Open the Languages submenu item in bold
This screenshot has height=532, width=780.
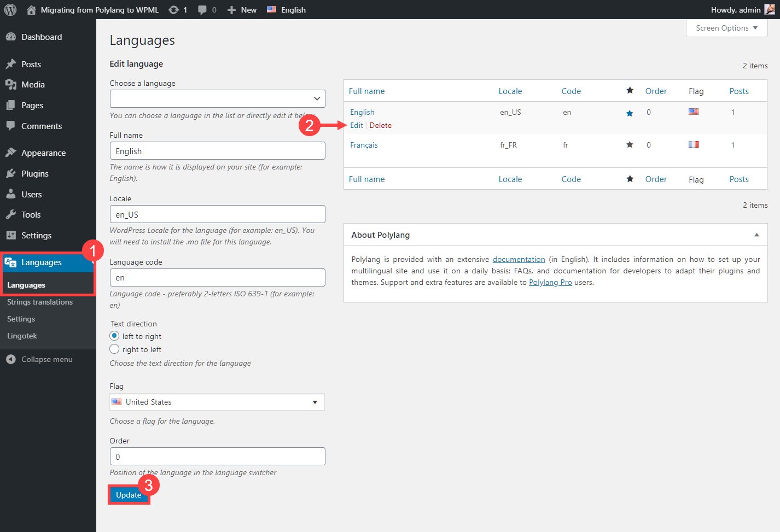click(26, 285)
